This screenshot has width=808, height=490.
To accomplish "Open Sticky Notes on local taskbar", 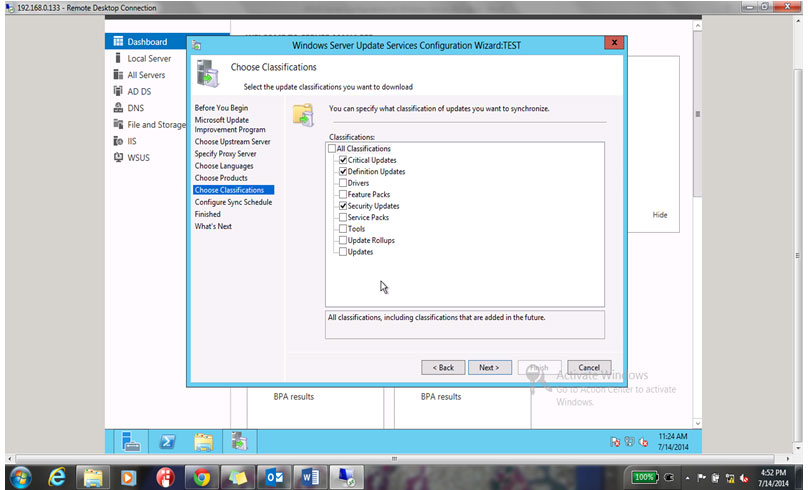I will (238, 478).
